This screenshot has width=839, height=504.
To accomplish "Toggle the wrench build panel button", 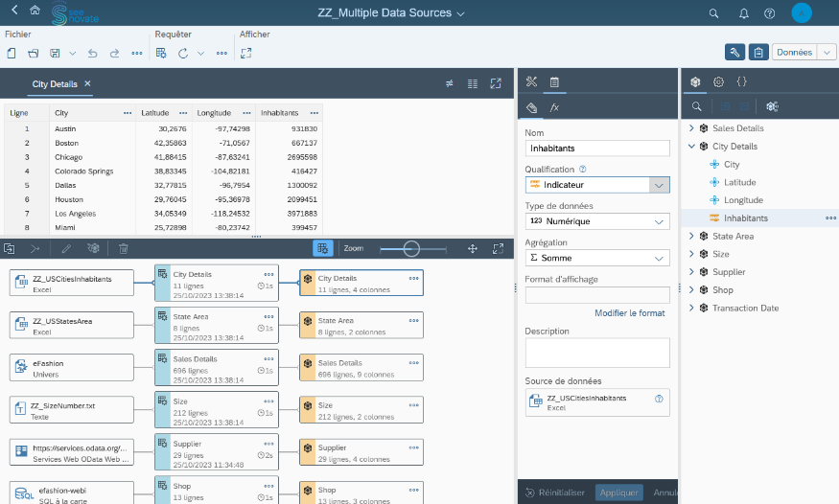I will coord(734,52).
